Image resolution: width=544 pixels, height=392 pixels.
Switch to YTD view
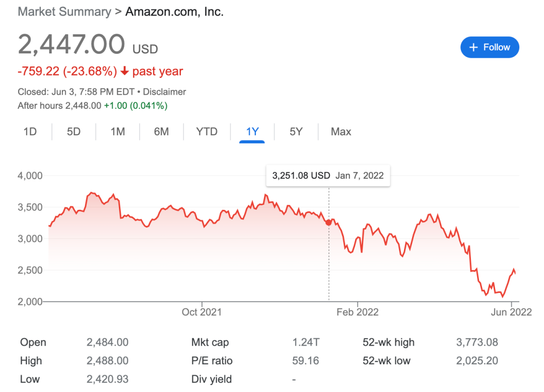207,132
